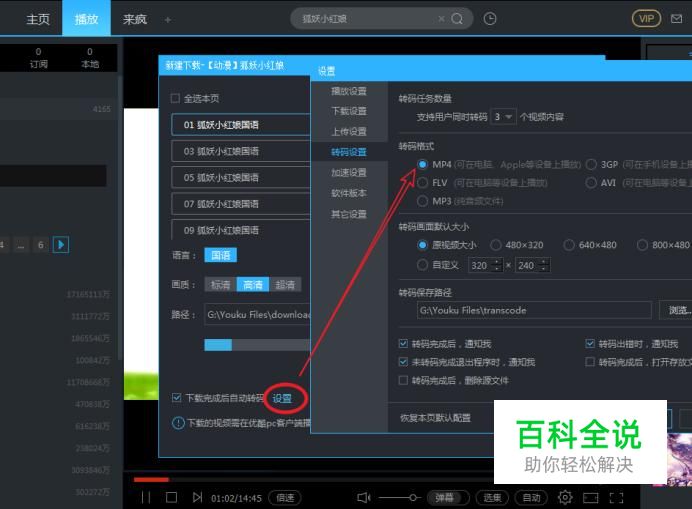Click download path field G:\Youku Files
692x509 pixels.
tap(257, 315)
